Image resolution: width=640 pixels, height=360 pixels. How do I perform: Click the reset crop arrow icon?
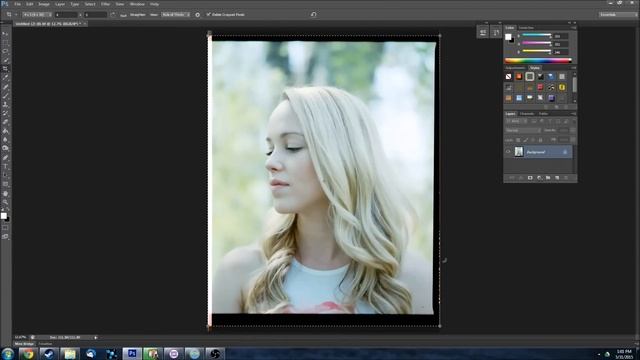(313, 14)
